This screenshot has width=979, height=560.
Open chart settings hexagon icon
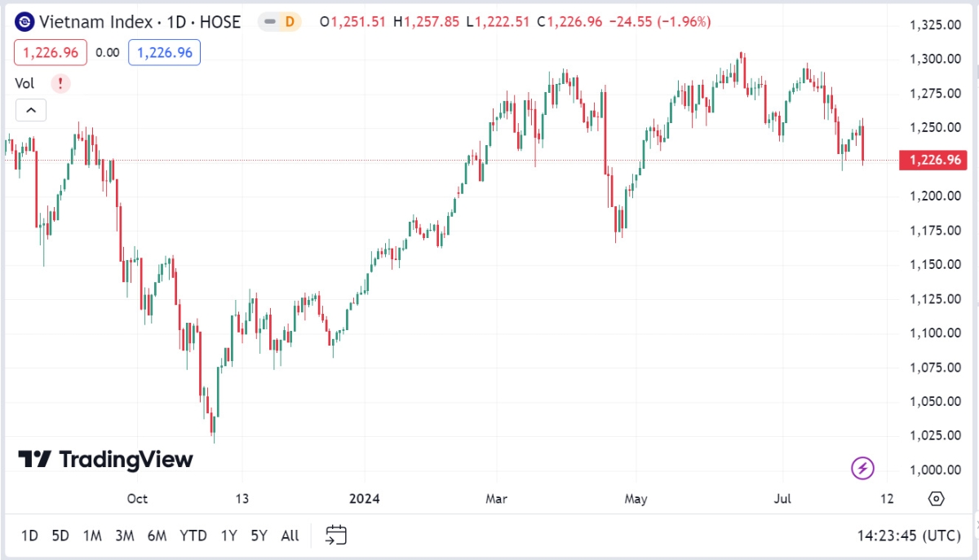coord(936,499)
